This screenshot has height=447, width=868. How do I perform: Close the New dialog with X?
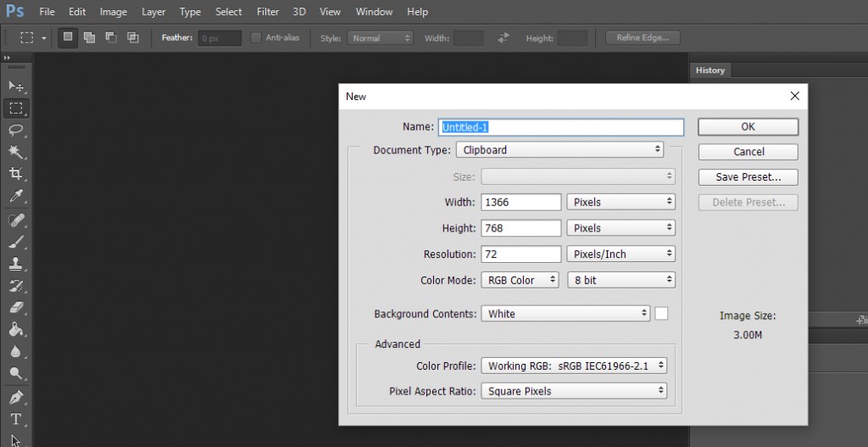click(x=795, y=96)
